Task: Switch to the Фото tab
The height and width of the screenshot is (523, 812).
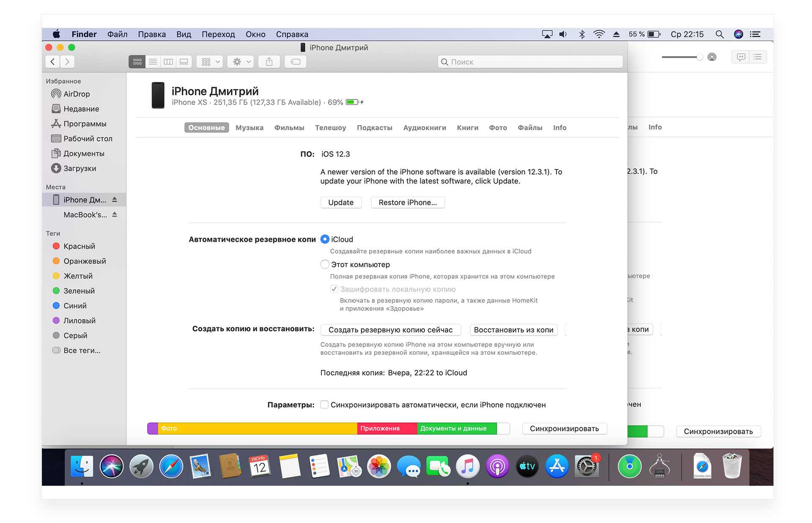Action: 498,128
